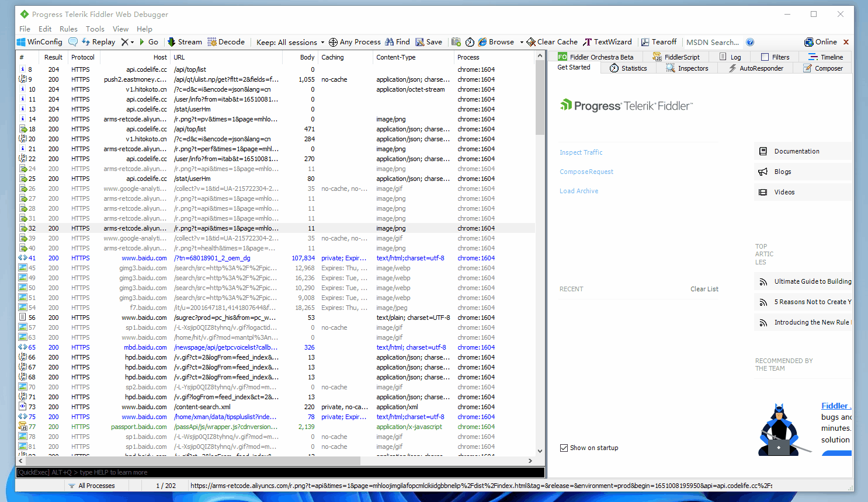This screenshot has width=868, height=502.
Task: Click the camera screenshot icon
Action: pos(456,42)
